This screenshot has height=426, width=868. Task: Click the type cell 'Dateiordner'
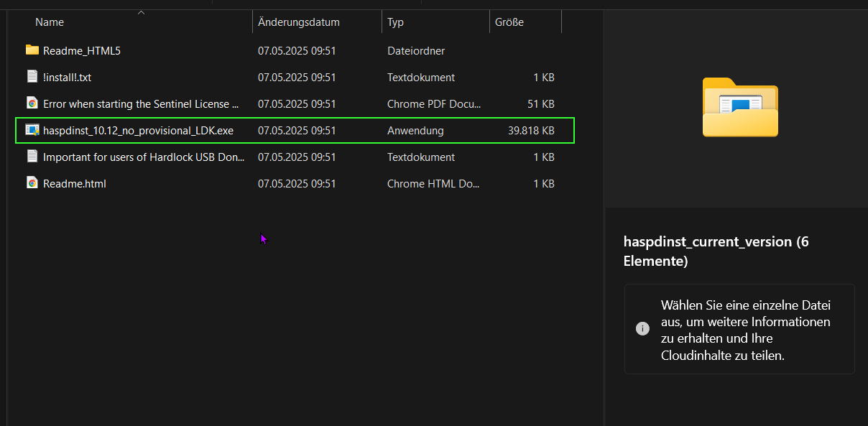(416, 51)
